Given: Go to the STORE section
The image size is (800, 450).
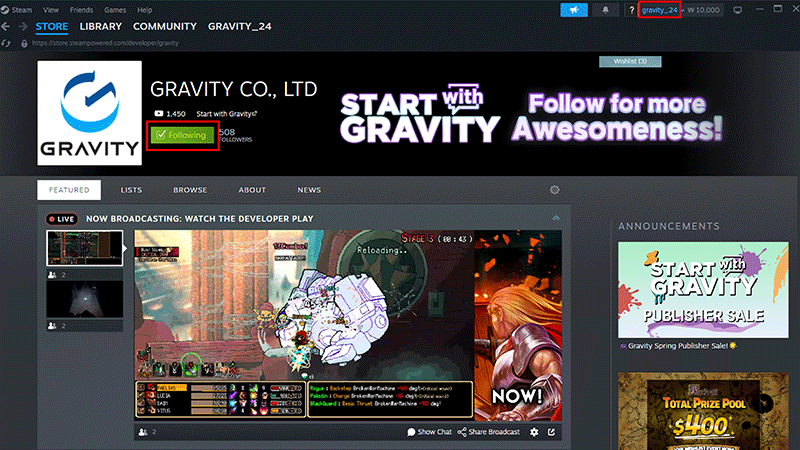Looking at the screenshot, I should (x=52, y=27).
